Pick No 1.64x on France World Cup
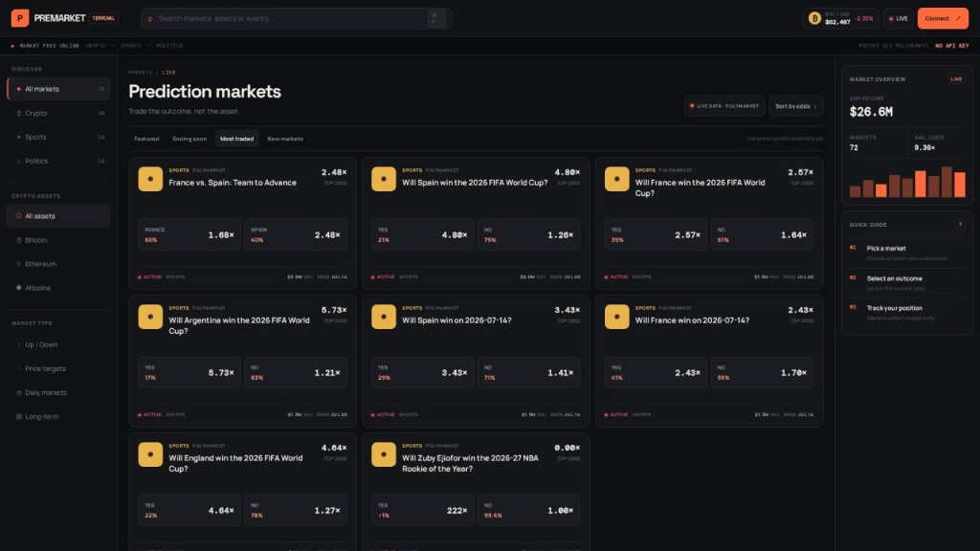The height and width of the screenshot is (551, 980). click(762, 235)
